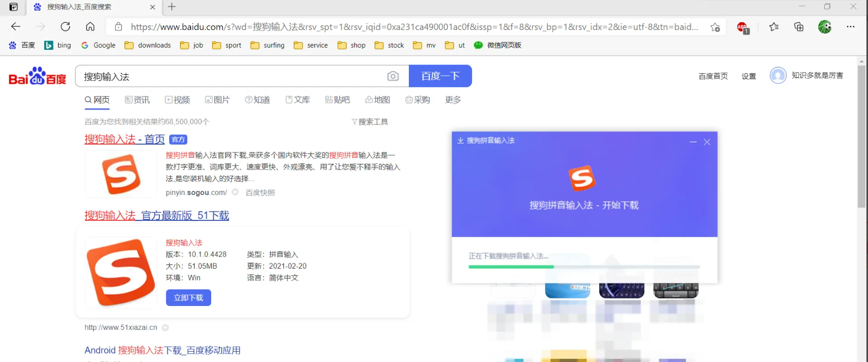This screenshot has height=362, width=868.
Task: Switch to the 贴吧 tab
Action: 337,100
